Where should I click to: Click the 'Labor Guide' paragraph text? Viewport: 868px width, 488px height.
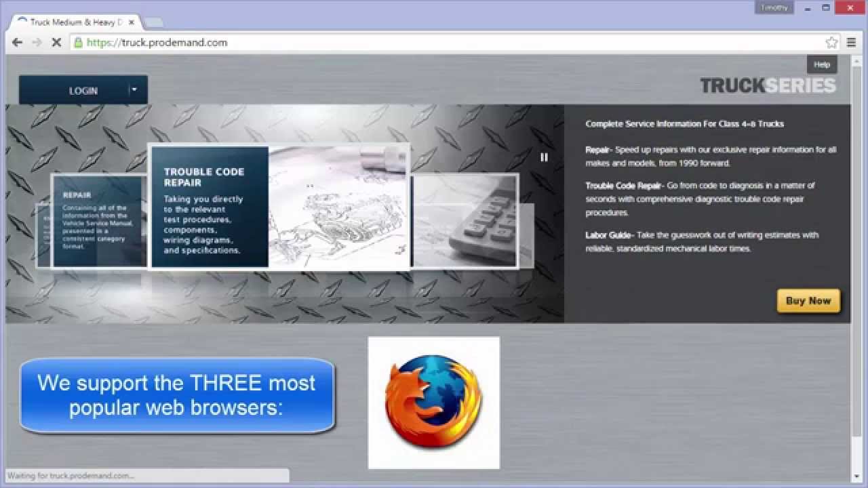pyautogui.click(x=702, y=242)
